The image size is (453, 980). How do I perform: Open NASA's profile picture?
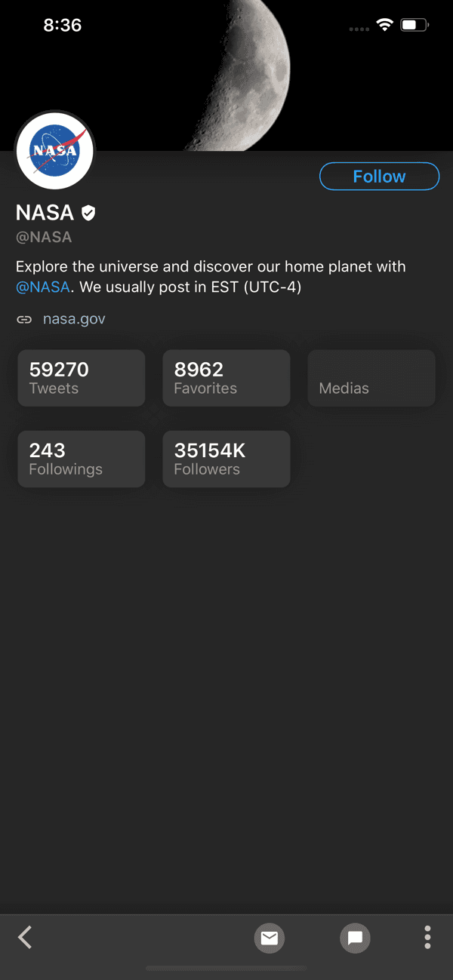tap(54, 151)
